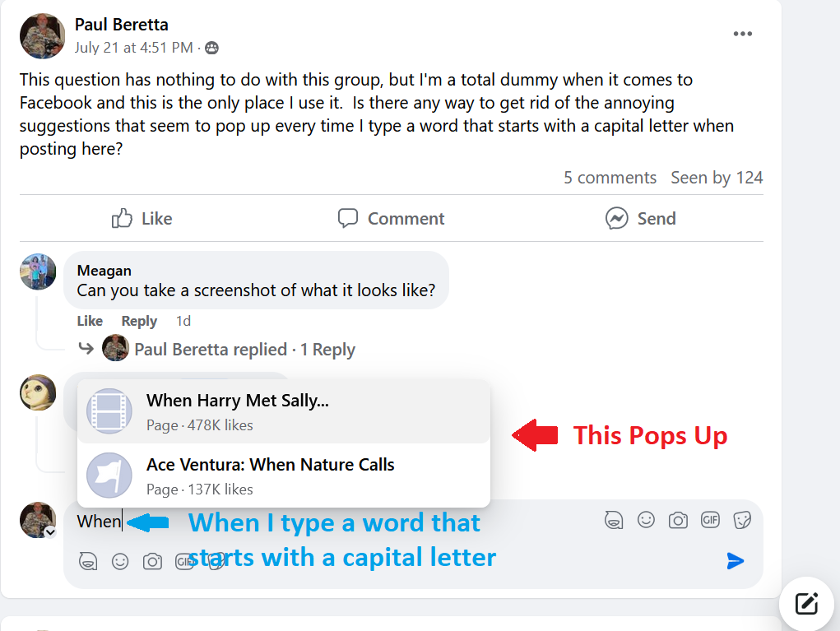Insert an avatar sticker using the top-row avatar icon
Image resolution: width=840 pixels, height=631 pixels.
614,520
